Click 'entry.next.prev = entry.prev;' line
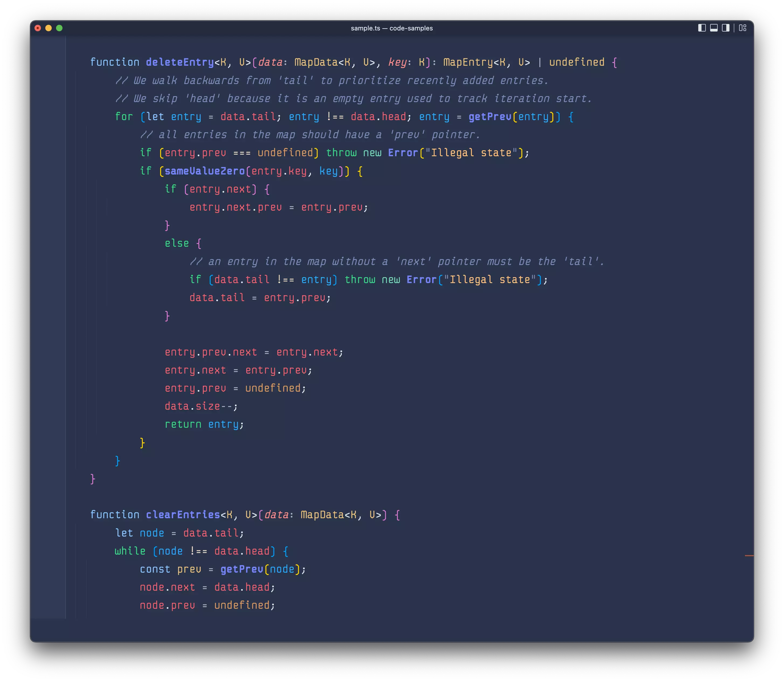Image resolution: width=784 pixels, height=682 pixels. coord(279,207)
